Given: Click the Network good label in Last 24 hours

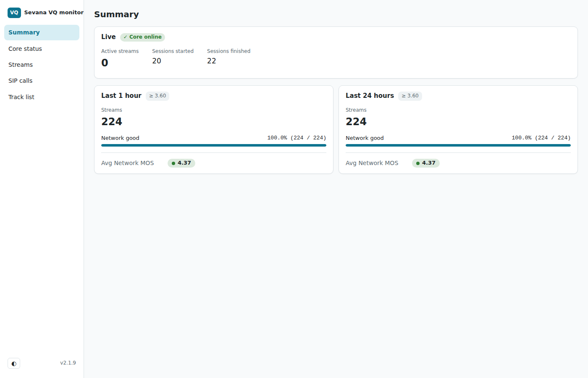Looking at the screenshot, I should [x=365, y=138].
